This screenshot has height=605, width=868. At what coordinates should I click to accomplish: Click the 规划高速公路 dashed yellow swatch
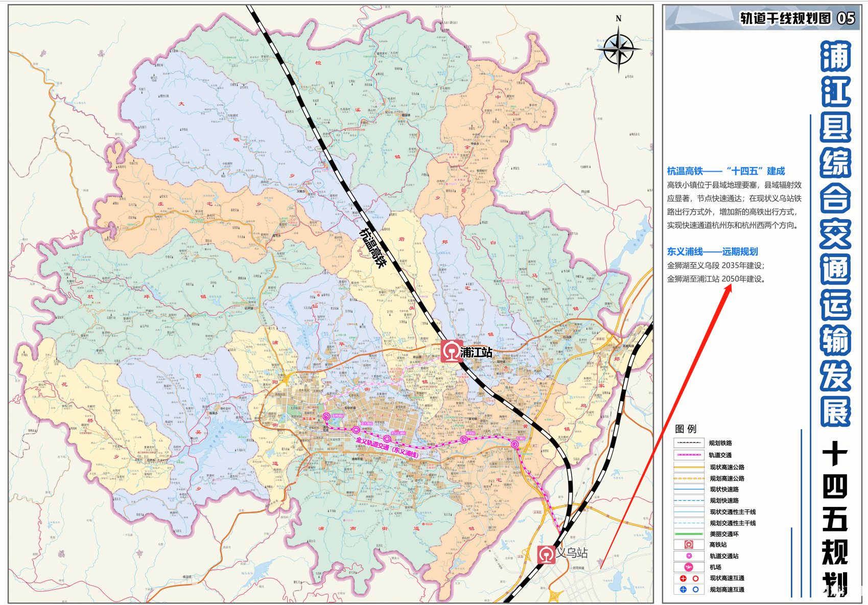pos(689,479)
